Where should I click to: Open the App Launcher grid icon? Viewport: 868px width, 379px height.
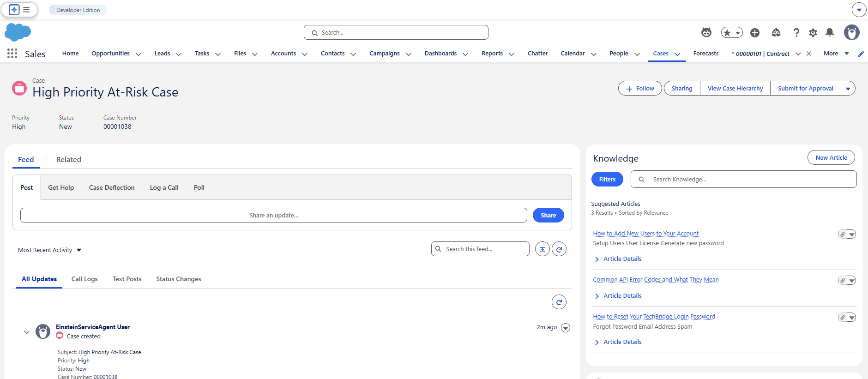12,54
